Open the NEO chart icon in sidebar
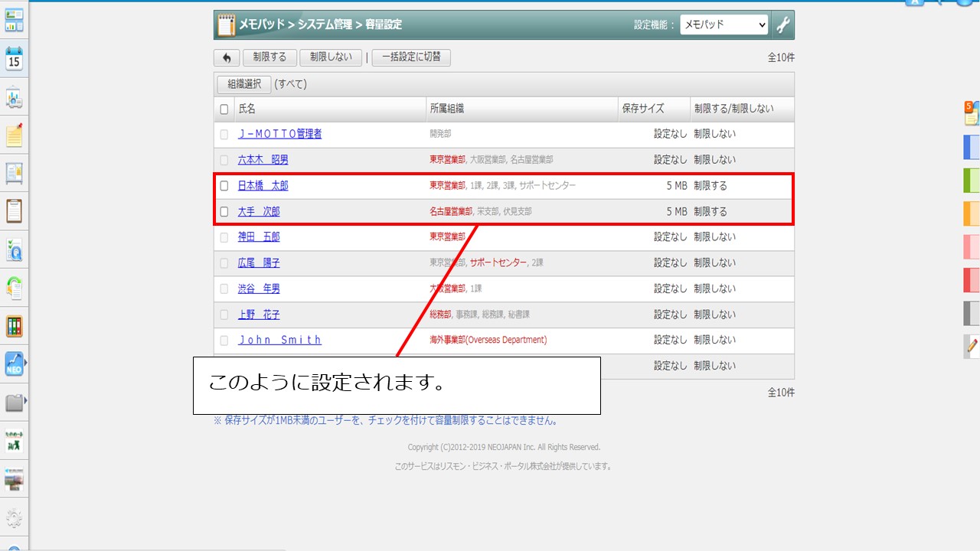980x551 pixels. (x=14, y=364)
